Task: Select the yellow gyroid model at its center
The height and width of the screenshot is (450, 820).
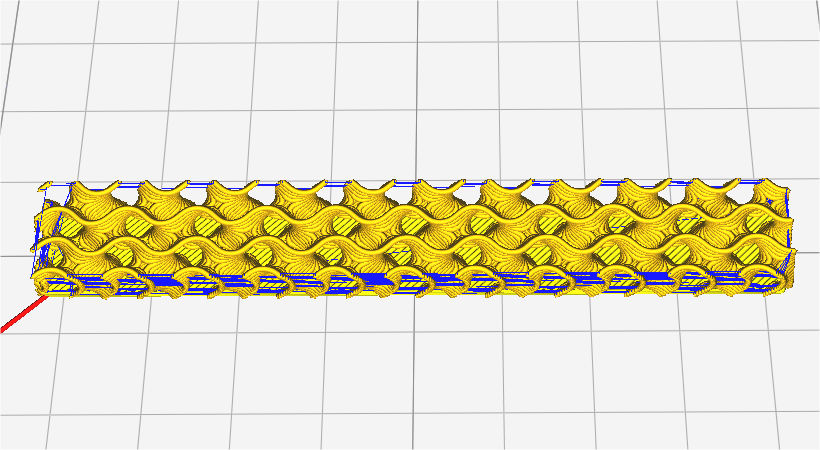Action: point(415,240)
